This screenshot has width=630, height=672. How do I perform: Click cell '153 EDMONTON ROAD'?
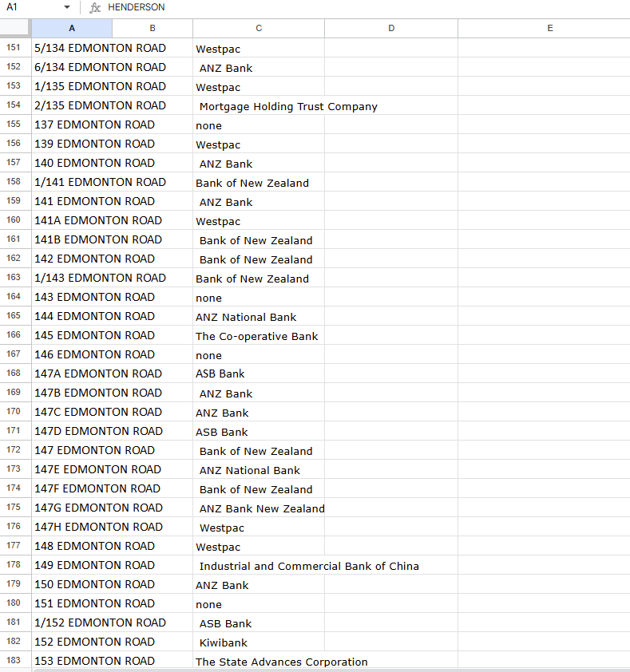(112, 661)
